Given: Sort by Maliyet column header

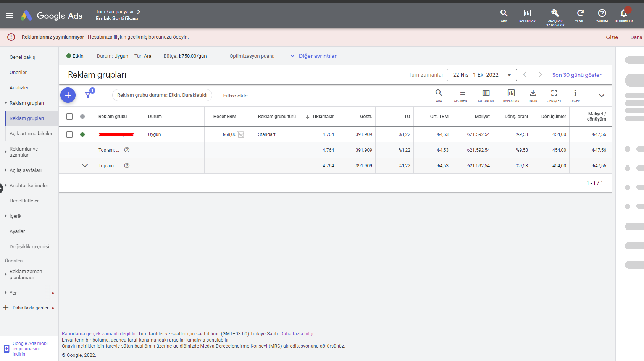Looking at the screenshot, I should [482, 117].
